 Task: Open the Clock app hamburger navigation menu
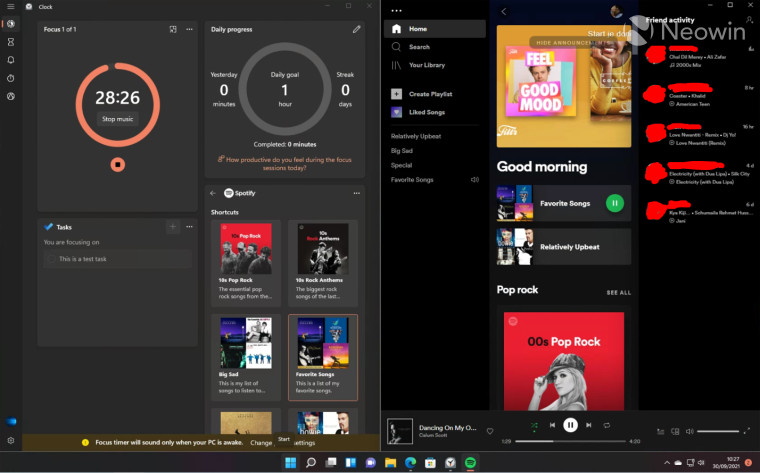pos(11,7)
